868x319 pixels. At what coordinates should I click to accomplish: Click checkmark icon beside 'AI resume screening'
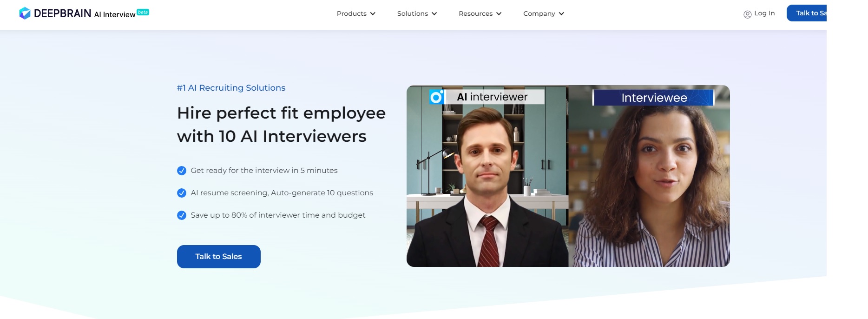click(182, 193)
